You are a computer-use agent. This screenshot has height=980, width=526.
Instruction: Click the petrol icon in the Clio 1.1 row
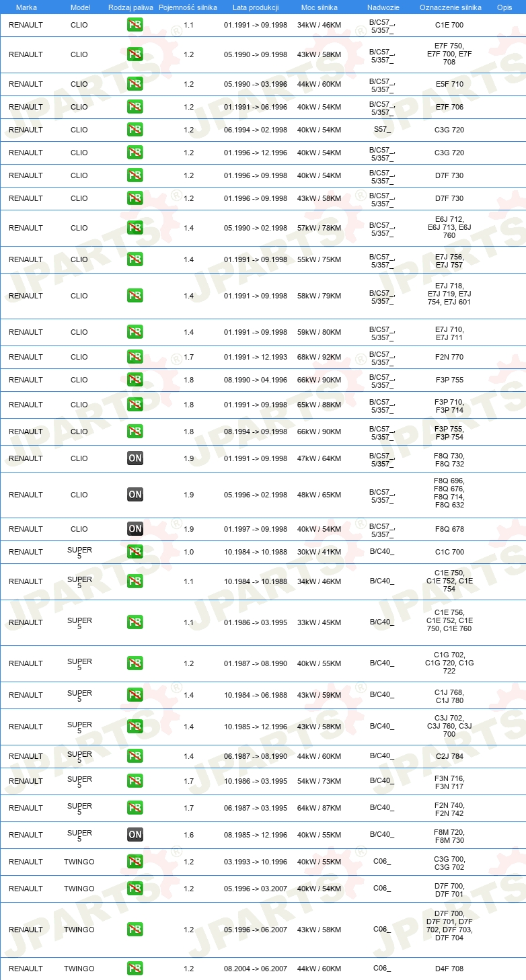135,25
